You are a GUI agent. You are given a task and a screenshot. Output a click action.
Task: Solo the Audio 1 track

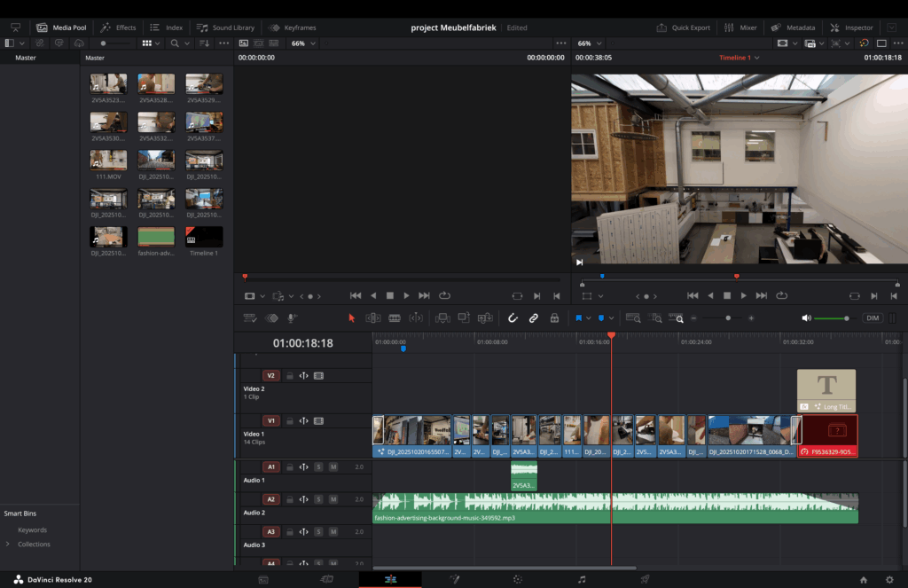318,466
